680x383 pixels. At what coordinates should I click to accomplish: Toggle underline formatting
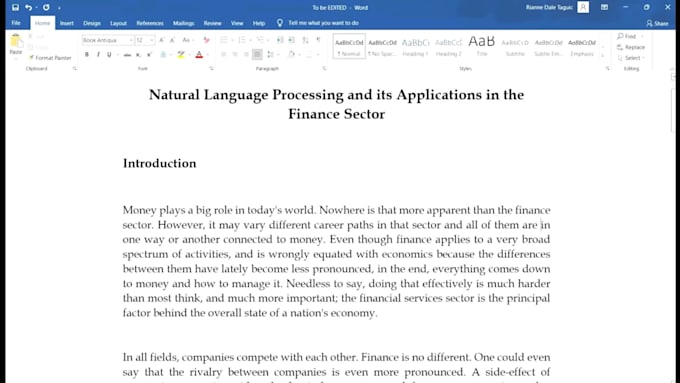[109, 55]
